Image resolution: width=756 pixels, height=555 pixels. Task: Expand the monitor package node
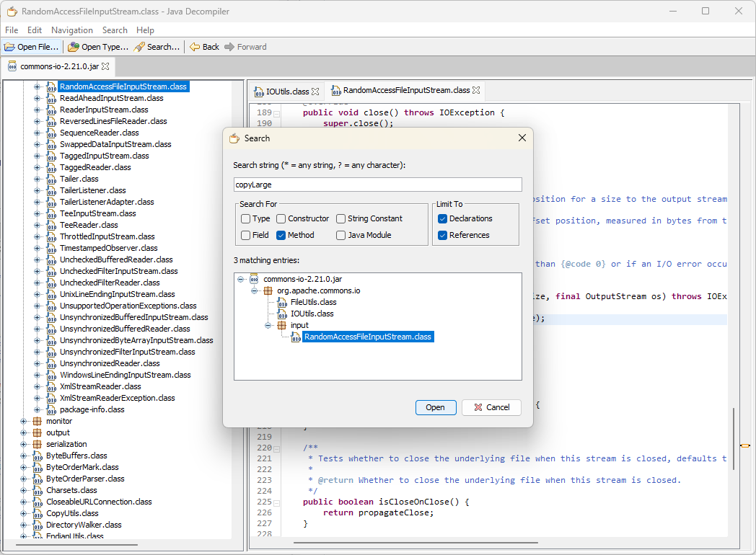point(23,421)
